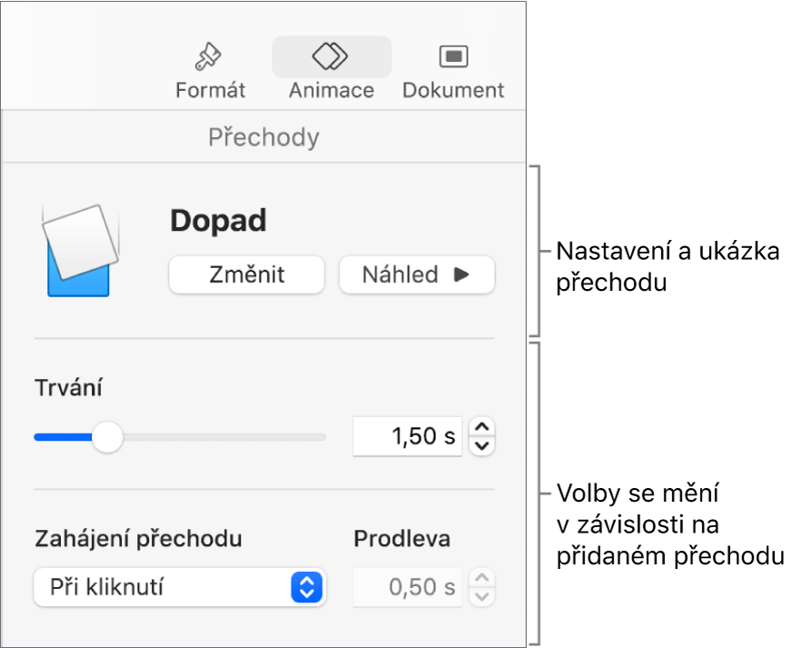Click the Dokument tab label
Screen dimensions: 812x648
pos(452,90)
